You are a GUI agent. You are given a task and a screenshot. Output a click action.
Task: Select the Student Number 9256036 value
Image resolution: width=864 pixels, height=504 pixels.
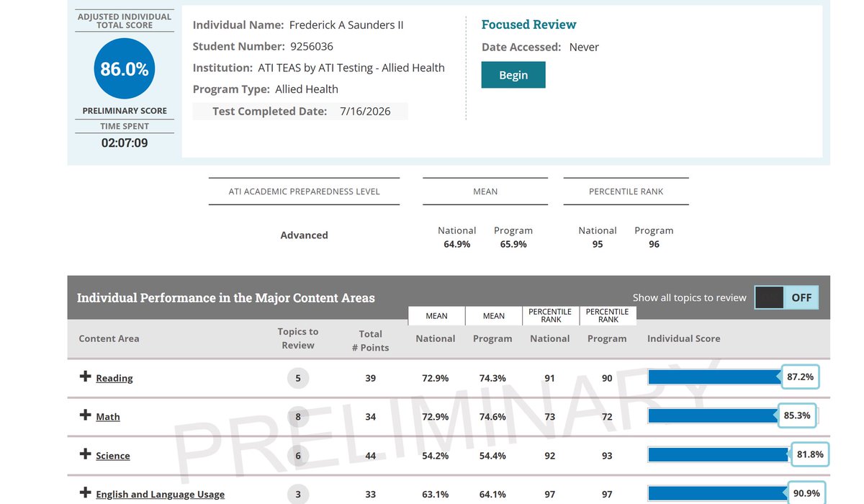click(312, 47)
